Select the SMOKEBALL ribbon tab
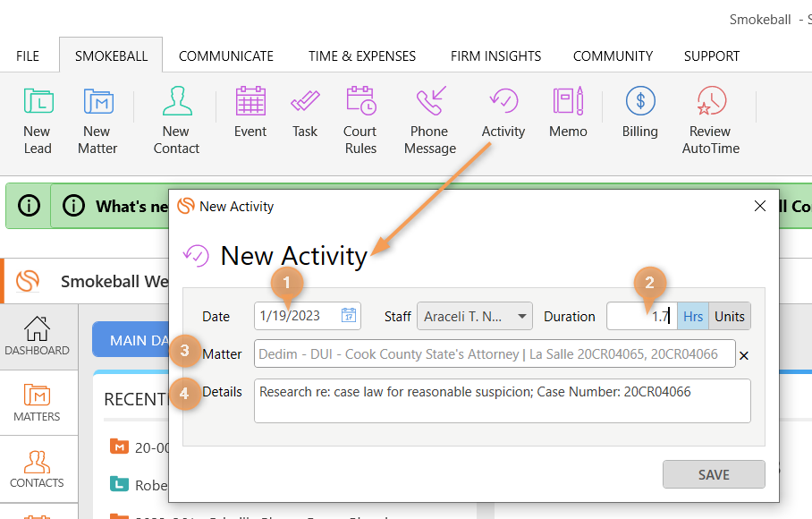This screenshot has width=812, height=519. 111,56
